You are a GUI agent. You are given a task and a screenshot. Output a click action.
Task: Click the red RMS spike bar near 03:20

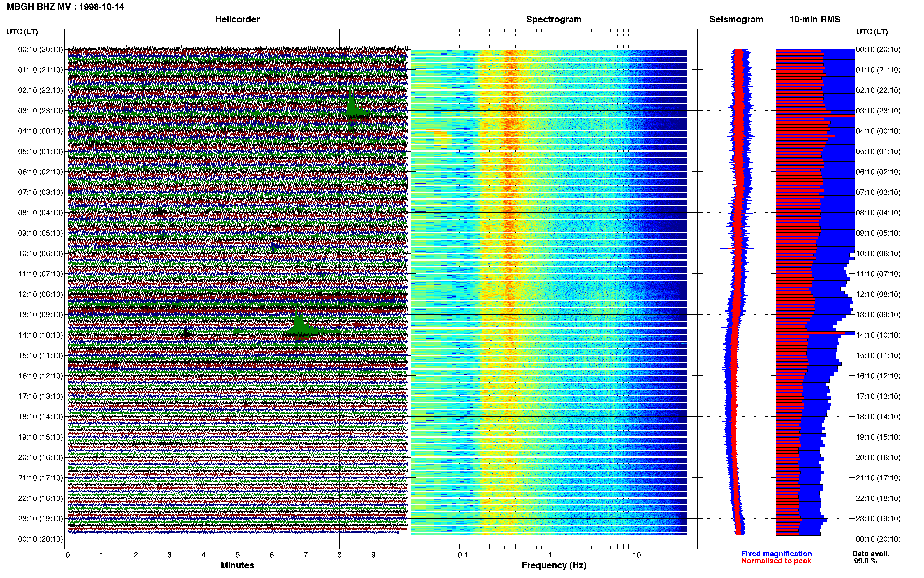(x=815, y=115)
